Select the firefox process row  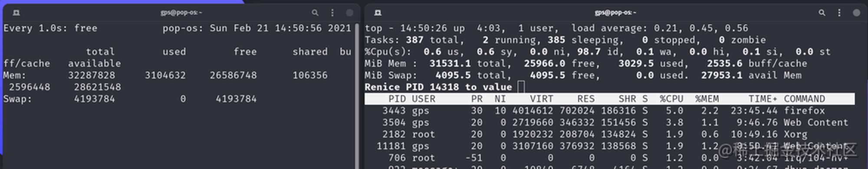click(610, 111)
